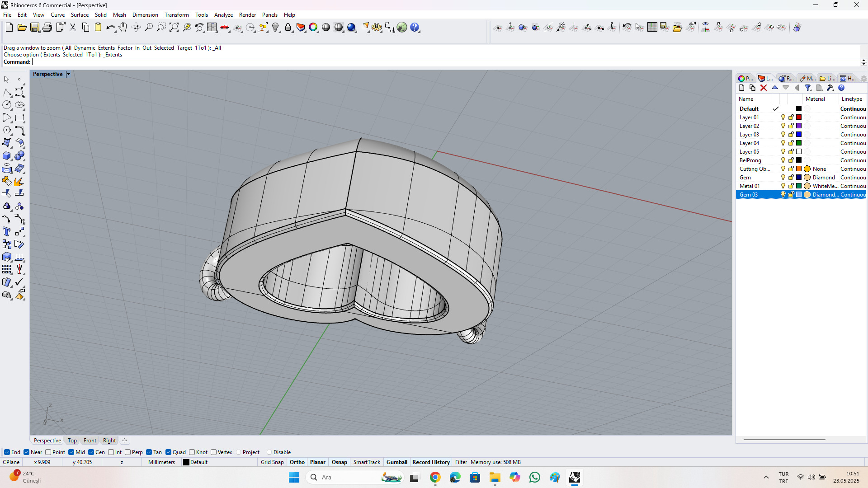Enable the Knot osnap checkbox
868x488 pixels.
(x=192, y=452)
